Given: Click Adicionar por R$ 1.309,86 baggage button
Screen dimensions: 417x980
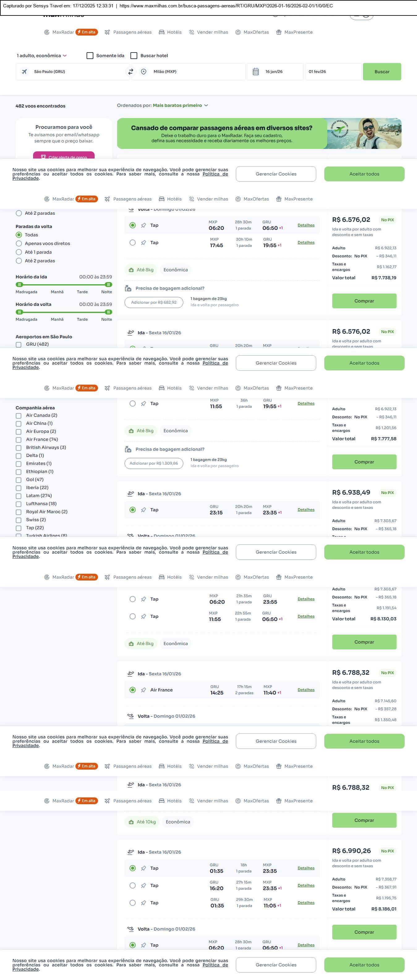Looking at the screenshot, I should [154, 463].
